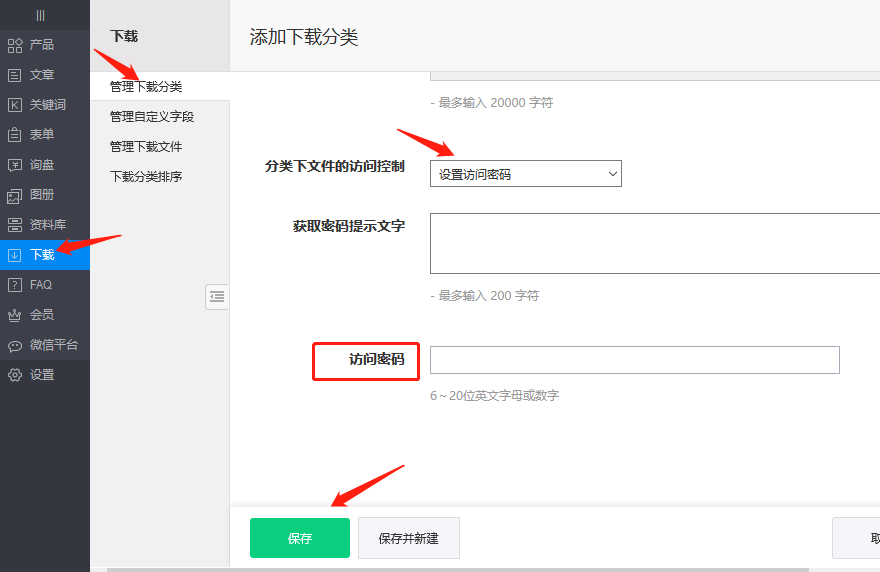Select 管理自定义字段 submenu item
This screenshot has height=572, width=880.
click(152, 117)
